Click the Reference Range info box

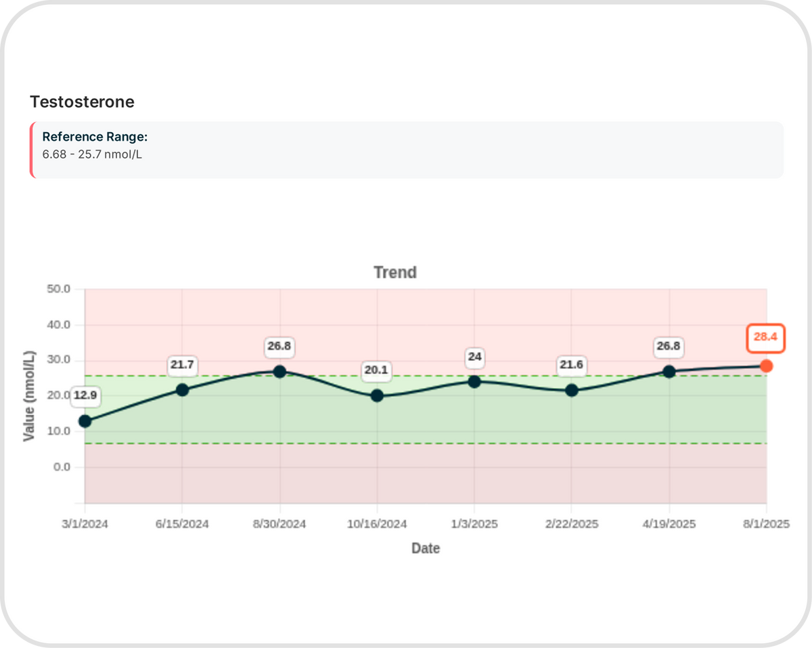coord(406,150)
